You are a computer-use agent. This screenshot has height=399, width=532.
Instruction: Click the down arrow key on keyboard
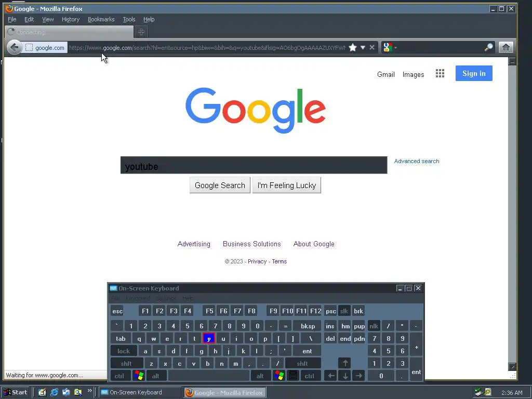pyautogui.click(x=345, y=376)
